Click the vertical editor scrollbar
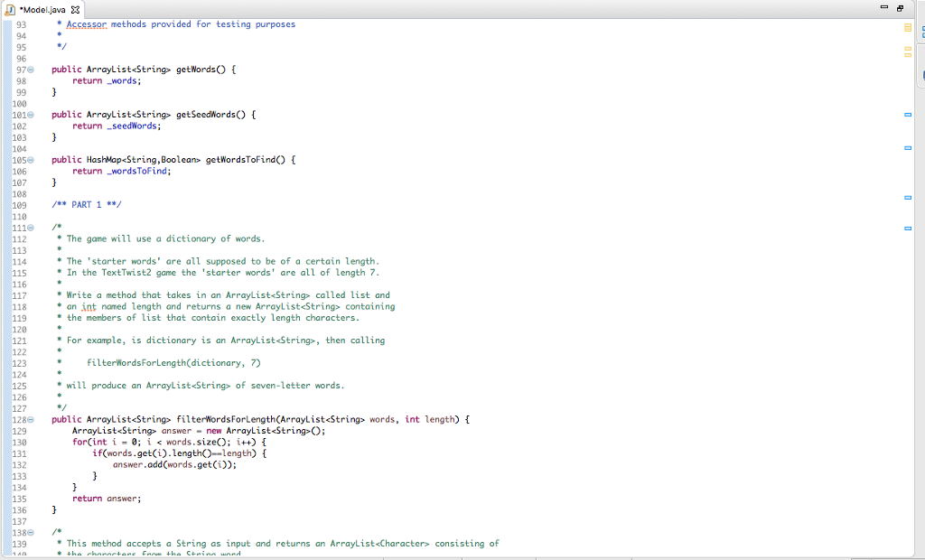 tap(920, 271)
